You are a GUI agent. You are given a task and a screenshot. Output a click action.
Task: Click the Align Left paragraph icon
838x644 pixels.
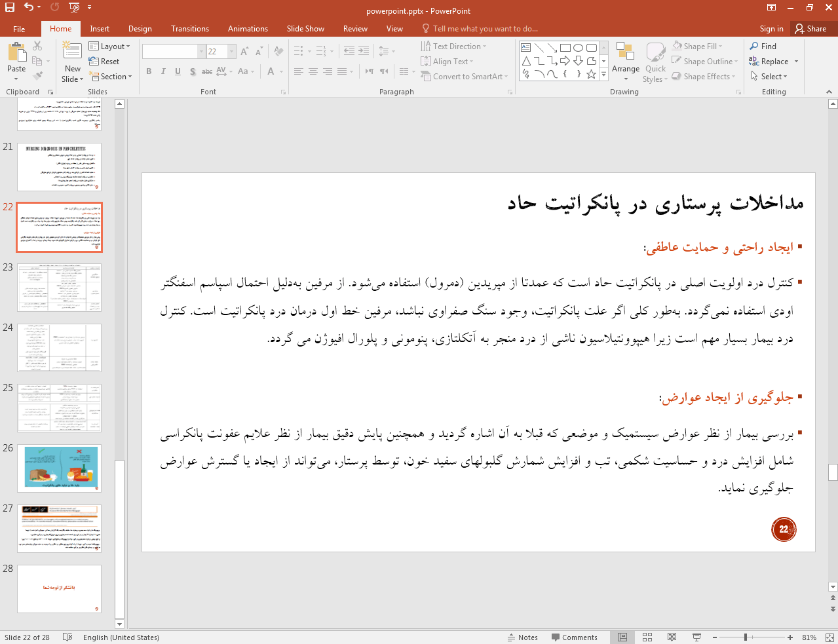[299, 71]
